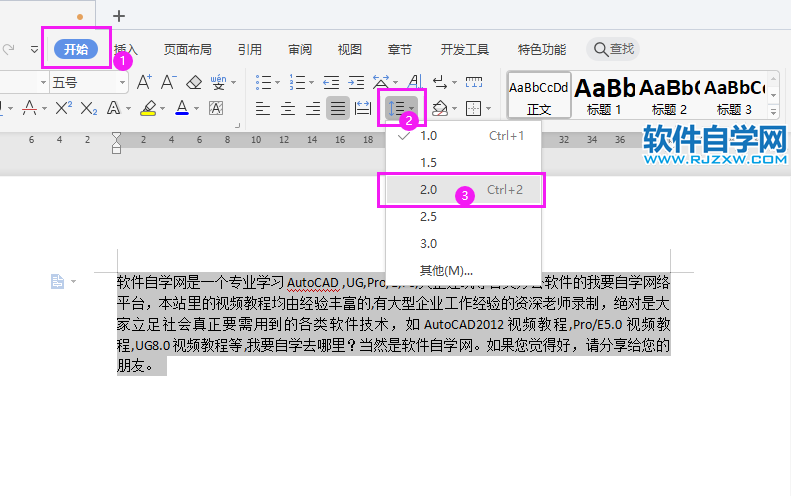The width and height of the screenshot is (791, 496).
Task: Expand the quick access toolbar menu
Action: [x=34, y=49]
